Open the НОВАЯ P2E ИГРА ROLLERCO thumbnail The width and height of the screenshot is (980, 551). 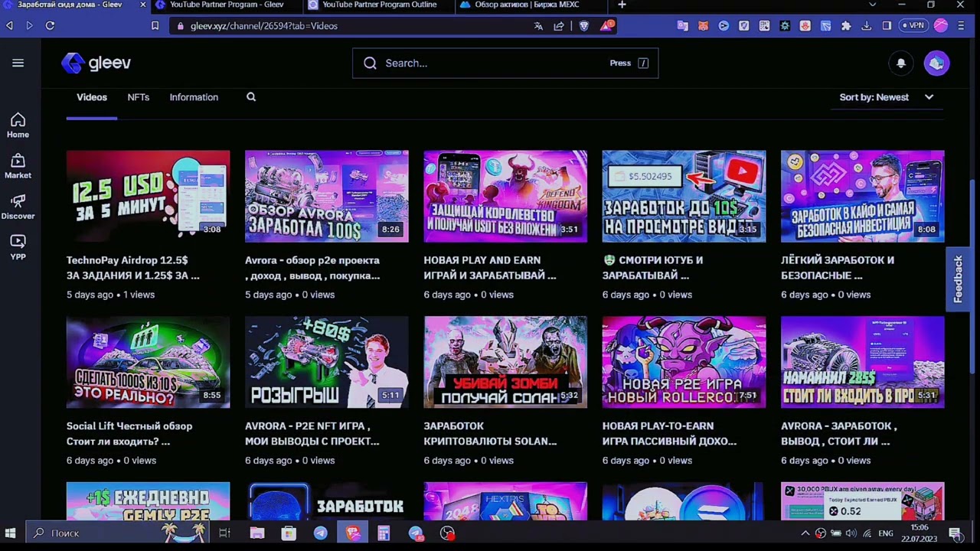684,362
